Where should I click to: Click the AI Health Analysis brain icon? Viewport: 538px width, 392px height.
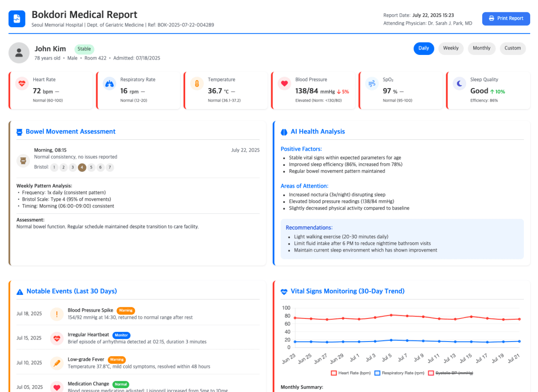pyautogui.click(x=284, y=132)
